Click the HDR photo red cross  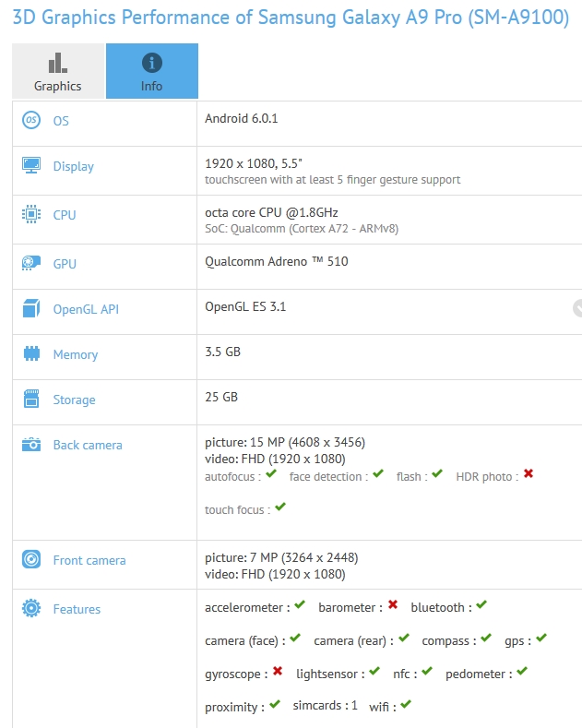(x=529, y=473)
